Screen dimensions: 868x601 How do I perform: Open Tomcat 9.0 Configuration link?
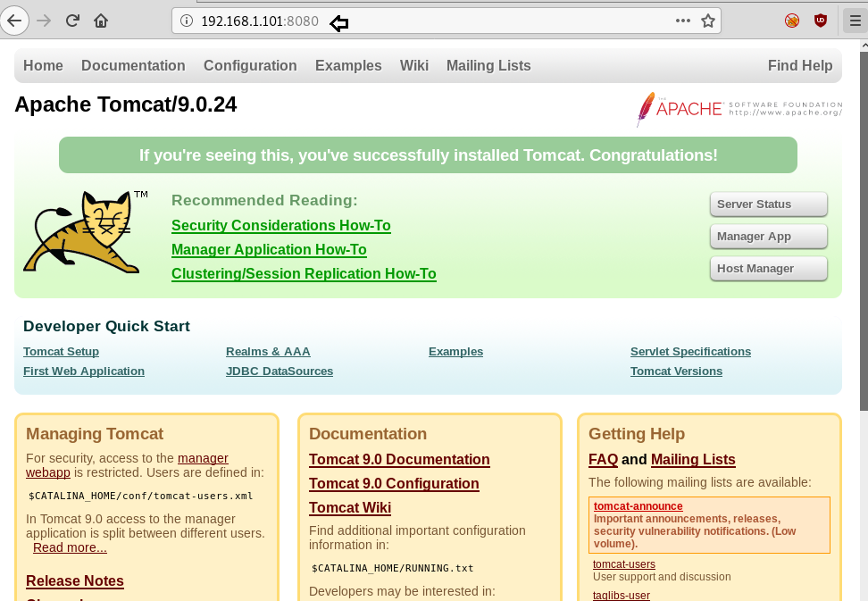[x=394, y=484]
